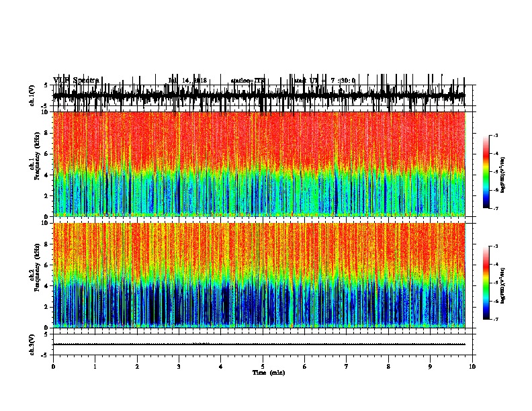Click the ch.3 flat waveform trace

(259, 345)
